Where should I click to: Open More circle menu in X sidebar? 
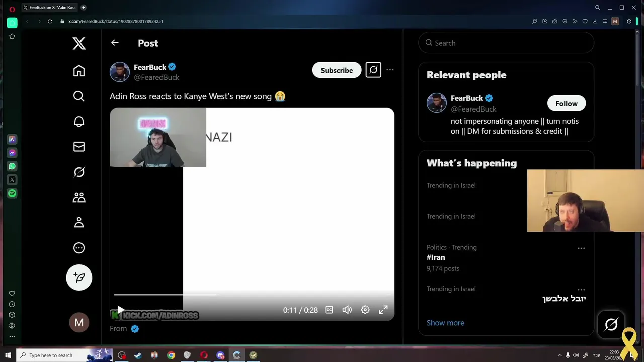tap(79, 248)
